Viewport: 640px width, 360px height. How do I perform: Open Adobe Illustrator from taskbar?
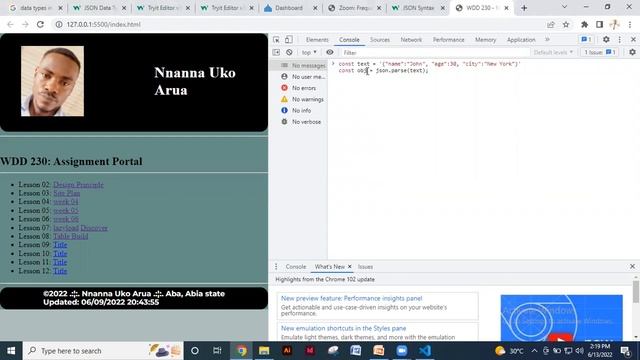tap(287, 351)
